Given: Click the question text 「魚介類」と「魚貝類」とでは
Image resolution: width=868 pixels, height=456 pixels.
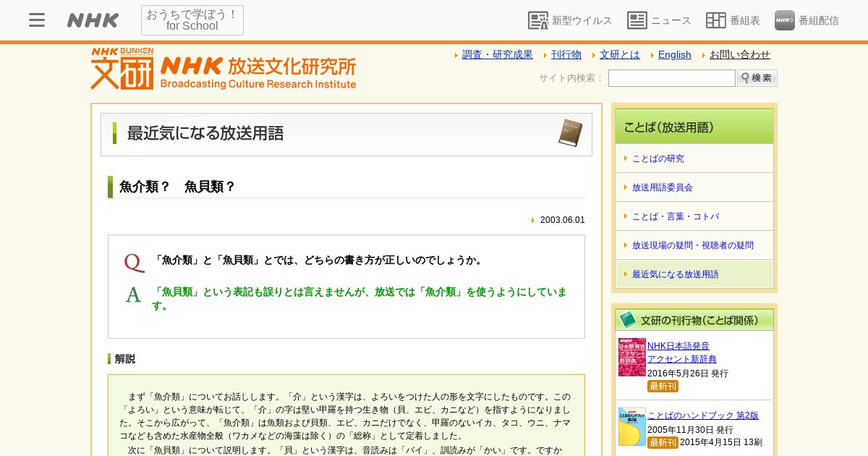Looking at the screenshot, I should pyautogui.click(x=319, y=260).
